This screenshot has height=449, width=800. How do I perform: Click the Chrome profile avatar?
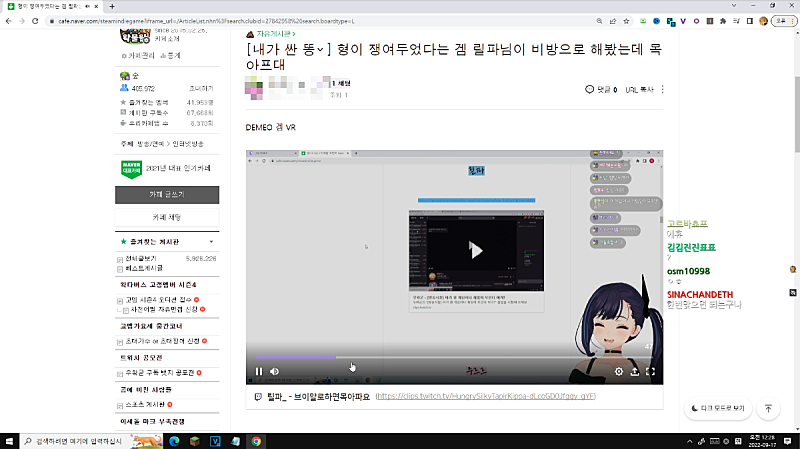pos(763,21)
